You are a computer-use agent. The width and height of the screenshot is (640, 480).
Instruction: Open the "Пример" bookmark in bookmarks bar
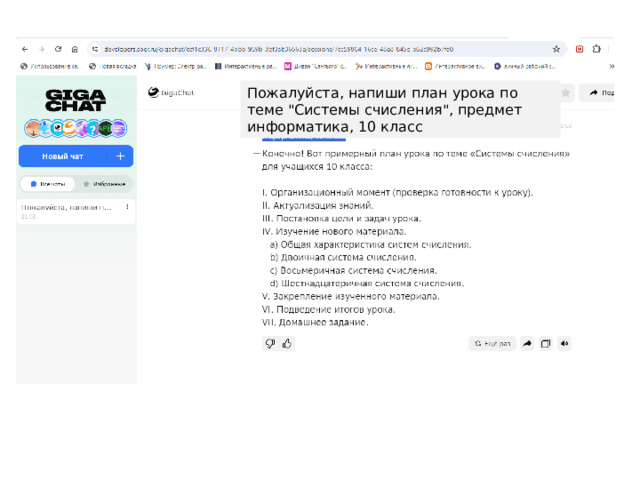pyautogui.click(x=176, y=66)
